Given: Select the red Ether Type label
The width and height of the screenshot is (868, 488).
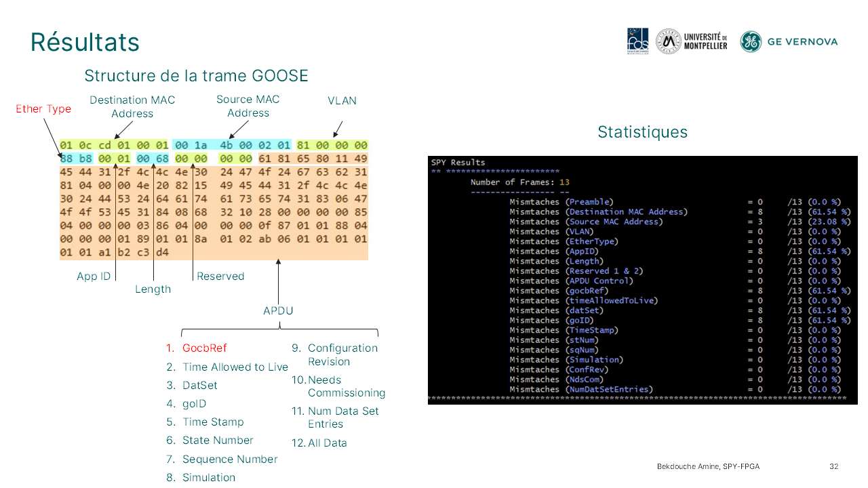Looking at the screenshot, I should (x=43, y=109).
